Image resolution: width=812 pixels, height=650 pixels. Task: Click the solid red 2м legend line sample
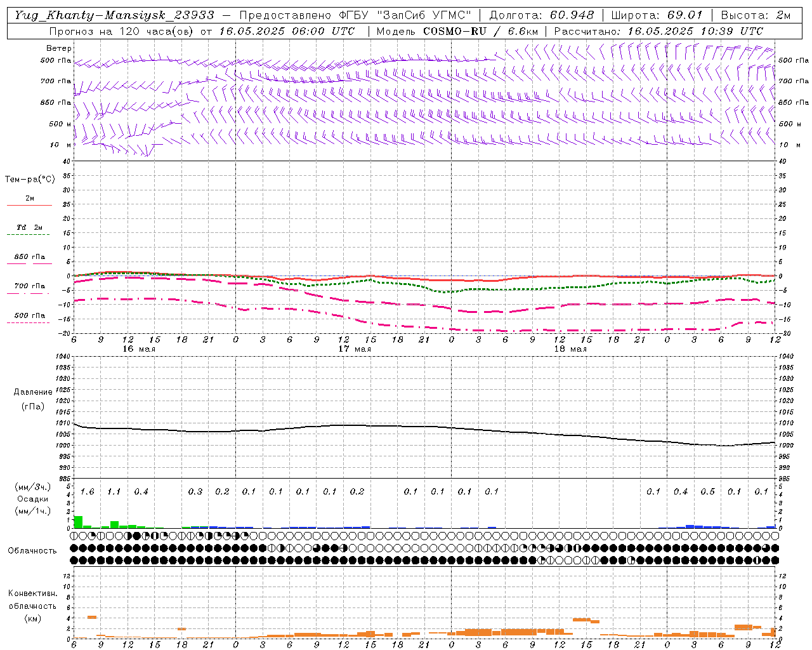tap(29, 205)
